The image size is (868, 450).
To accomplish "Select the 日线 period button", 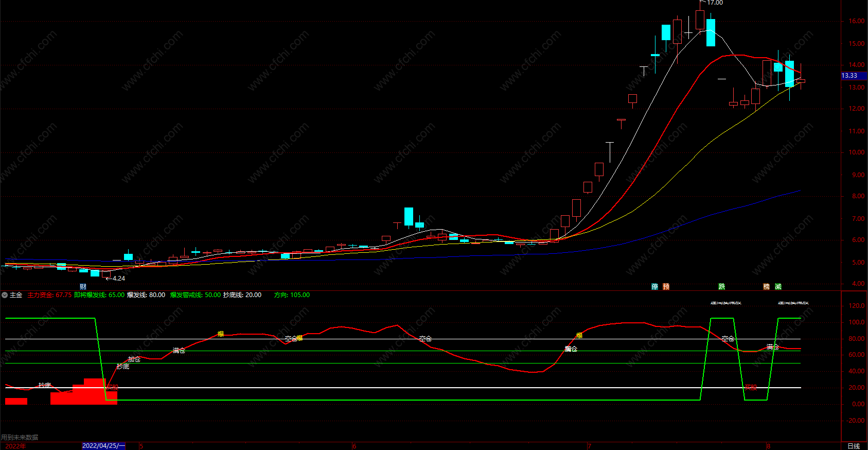I will point(854,446).
